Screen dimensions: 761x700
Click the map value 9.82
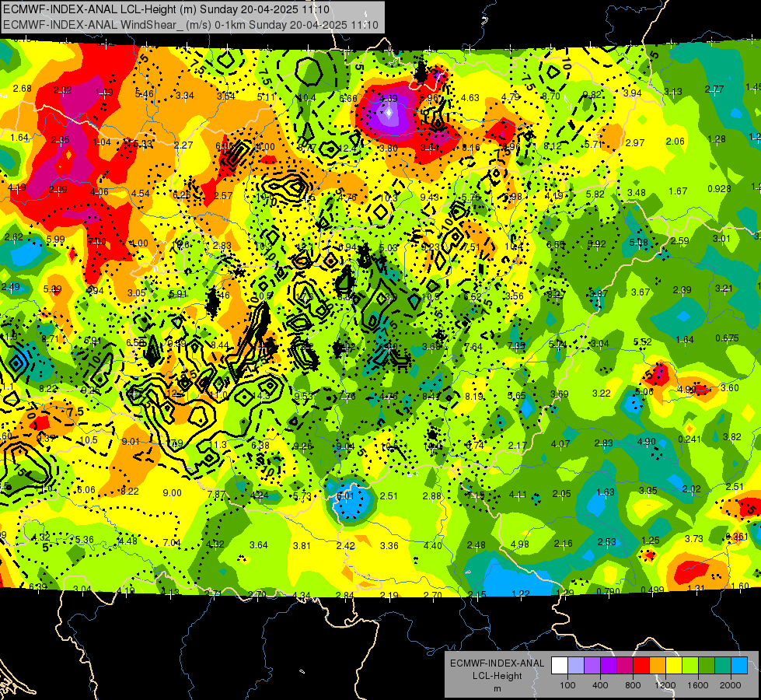592,95
